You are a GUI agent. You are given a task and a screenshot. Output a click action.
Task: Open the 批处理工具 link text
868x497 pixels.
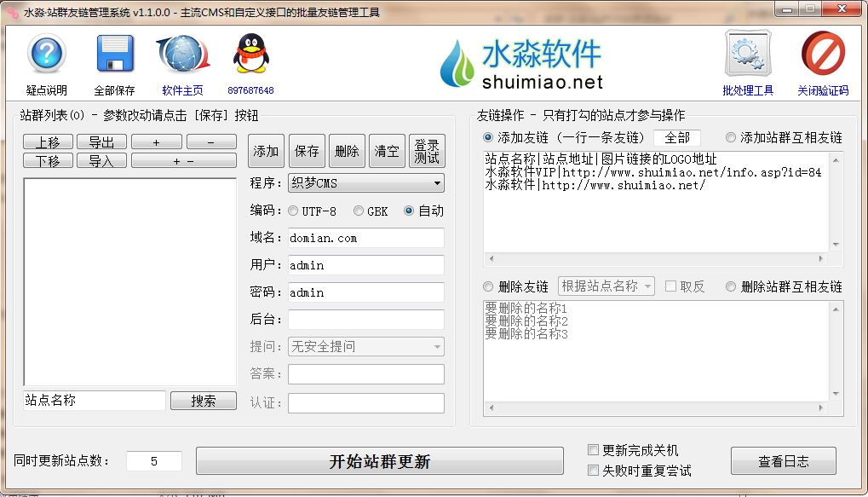[748, 90]
